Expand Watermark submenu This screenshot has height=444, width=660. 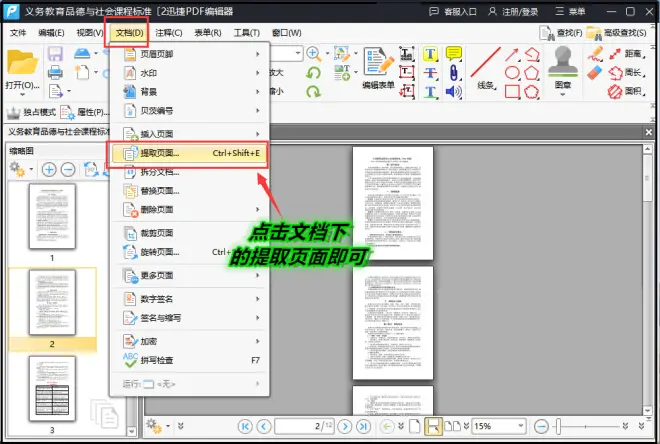click(189, 73)
